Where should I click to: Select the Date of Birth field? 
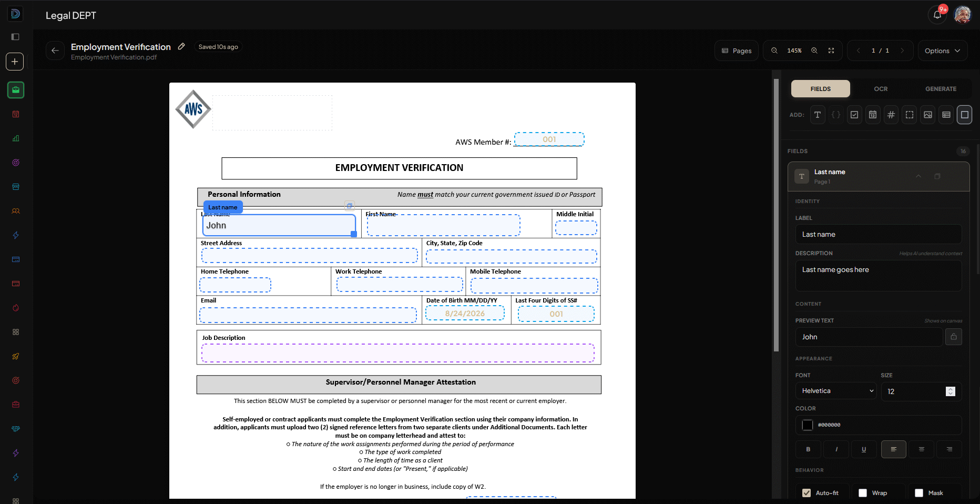coord(465,314)
